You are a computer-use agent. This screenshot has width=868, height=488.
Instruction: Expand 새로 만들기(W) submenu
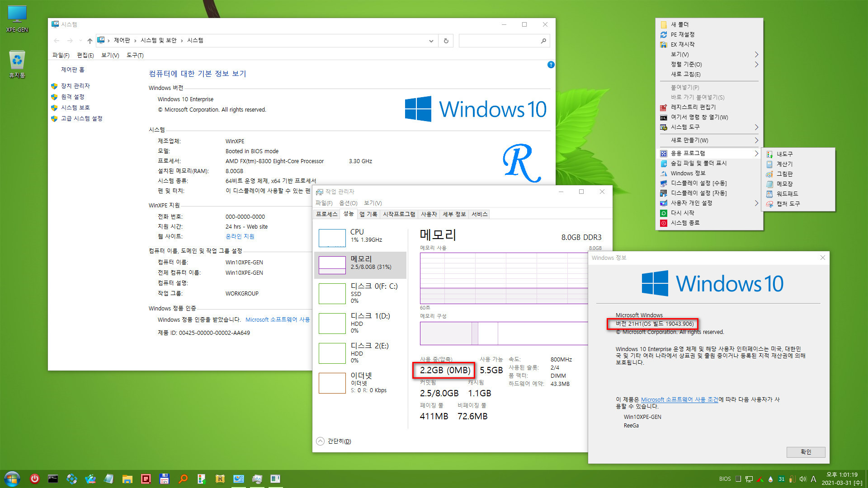click(709, 140)
